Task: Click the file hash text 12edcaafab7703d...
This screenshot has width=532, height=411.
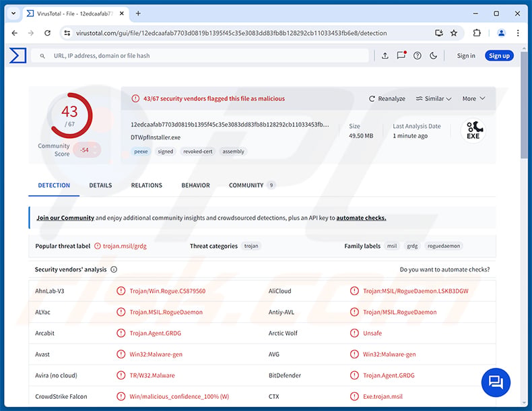Action: 230,125
